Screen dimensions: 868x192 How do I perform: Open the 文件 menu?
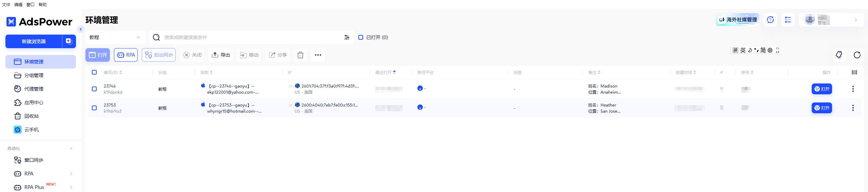[x=6, y=4]
